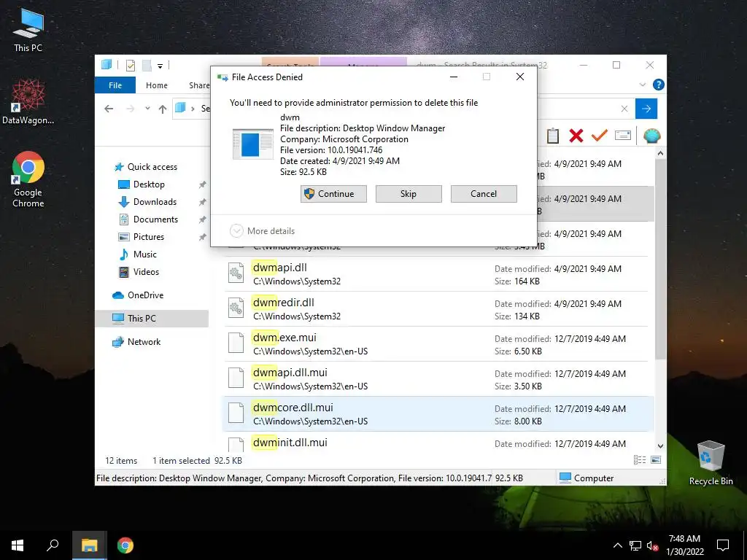747x560 pixels.
Task: Go forward in Explorer navigation
Action: pos(131,109)
